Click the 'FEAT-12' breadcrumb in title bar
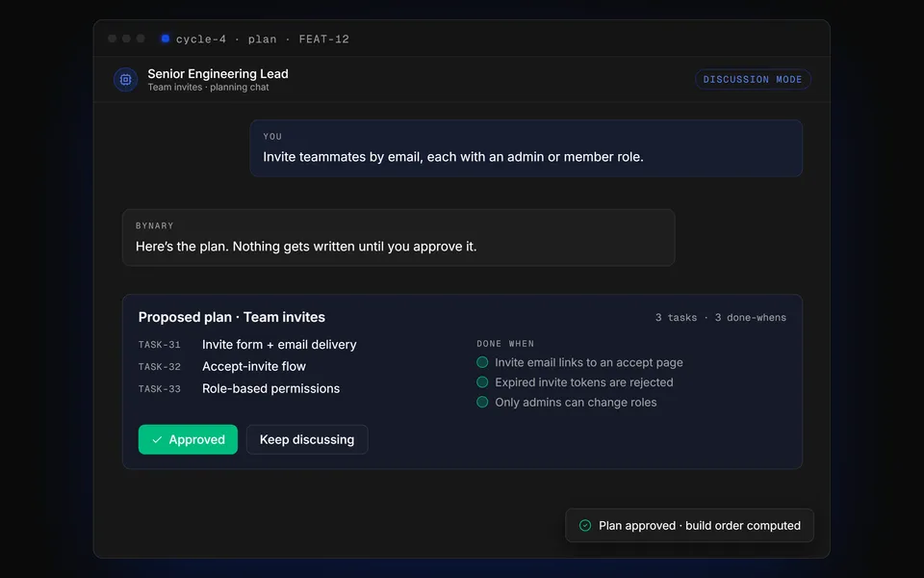The width and height of the screenshot is (924, 578). [x=324, y=39]
